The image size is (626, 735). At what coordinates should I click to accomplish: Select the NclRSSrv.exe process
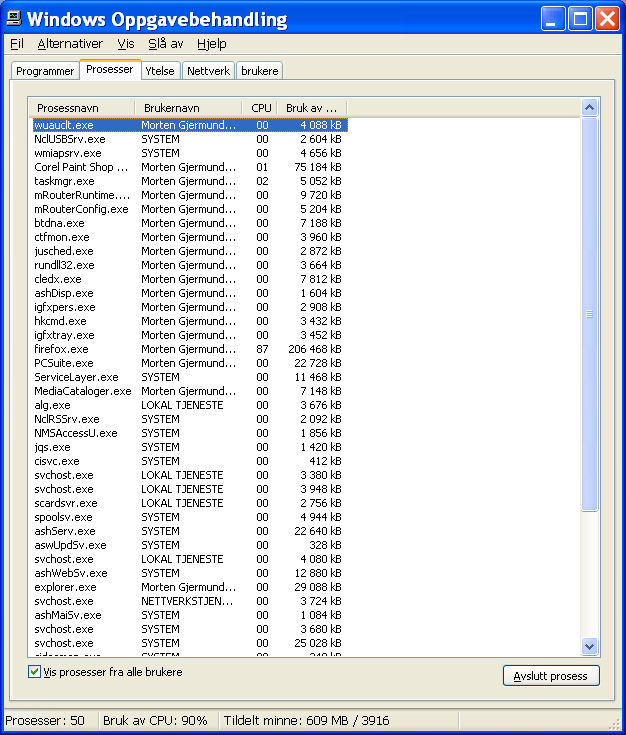pyautogui.click(x=190, y=419)
